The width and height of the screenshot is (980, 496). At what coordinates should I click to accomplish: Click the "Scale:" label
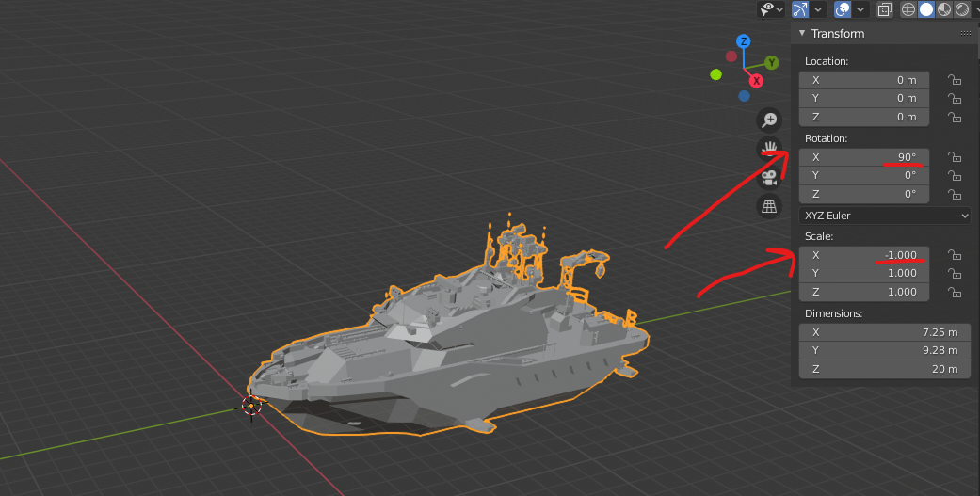tap(819, 236)
